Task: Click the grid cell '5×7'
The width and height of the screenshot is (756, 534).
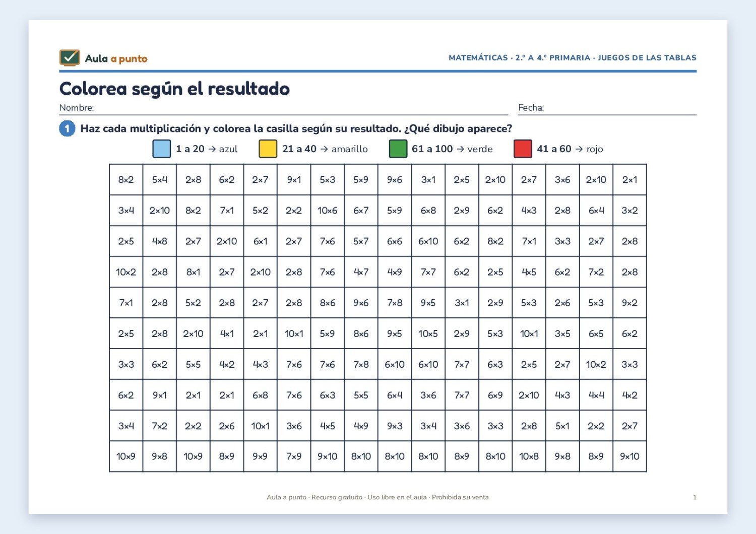Action: point(361,241)
